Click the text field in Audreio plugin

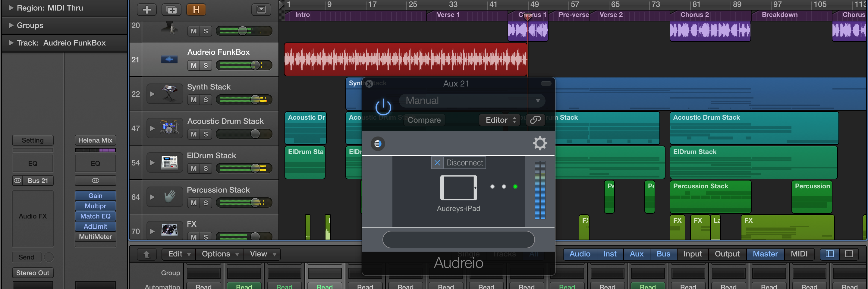(x=458, y=240)
